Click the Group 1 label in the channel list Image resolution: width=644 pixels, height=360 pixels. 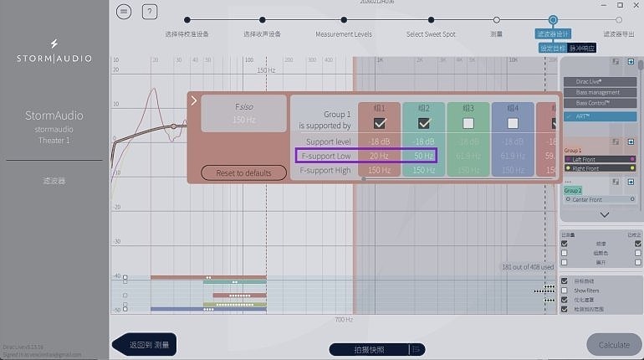coord(573,151)
